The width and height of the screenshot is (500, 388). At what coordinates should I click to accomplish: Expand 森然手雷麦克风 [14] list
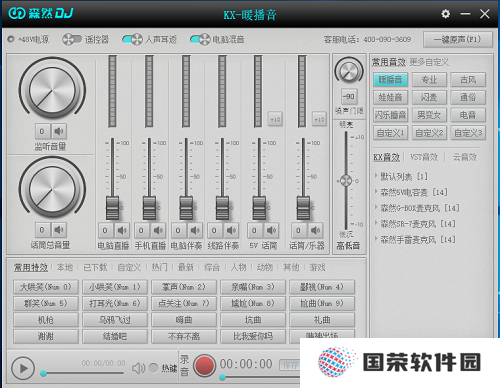click(x=376, y=239)
